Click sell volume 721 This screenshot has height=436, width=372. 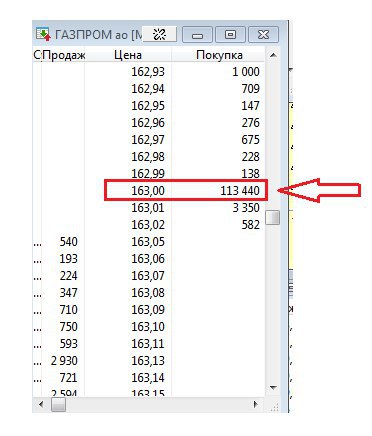click(x=69, y=378)
